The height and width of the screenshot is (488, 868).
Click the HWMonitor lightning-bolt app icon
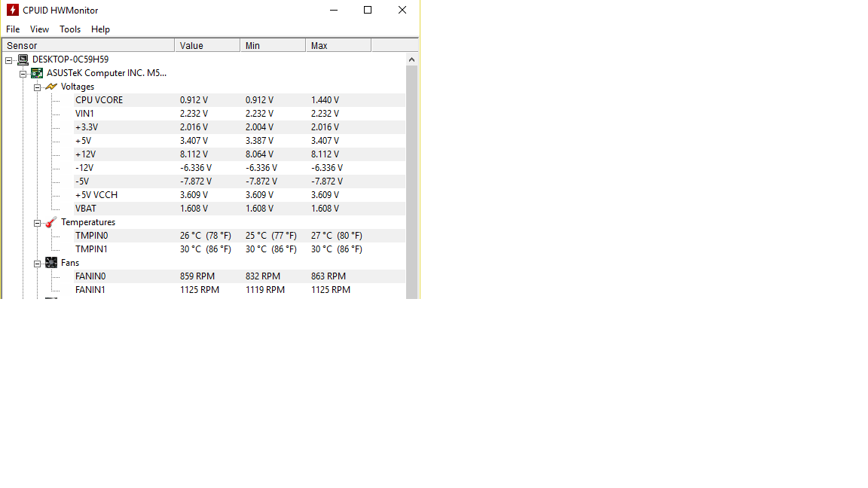coord(12,10)
